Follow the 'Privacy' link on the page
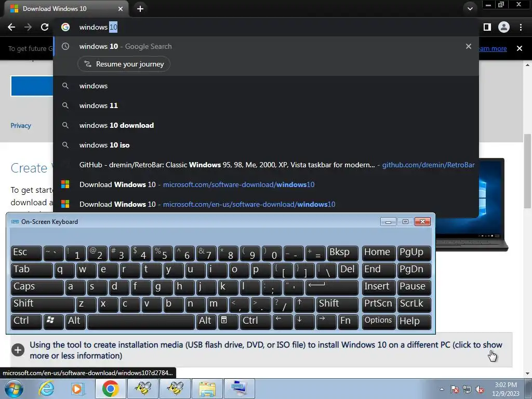The image size is (532, 399). point(21,126)
